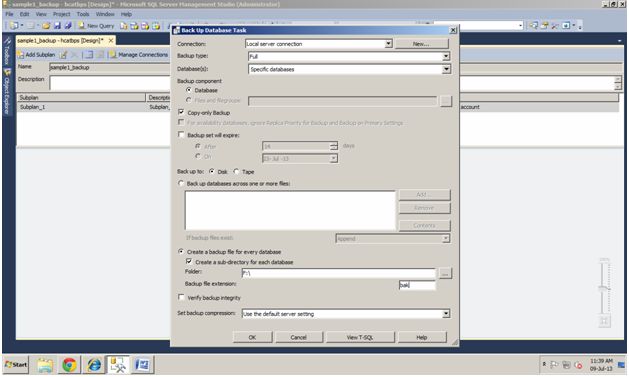The width and height of the screenshot is (629, 377).
Task: Click the Backup file extension field
Action: pos(417,285)
